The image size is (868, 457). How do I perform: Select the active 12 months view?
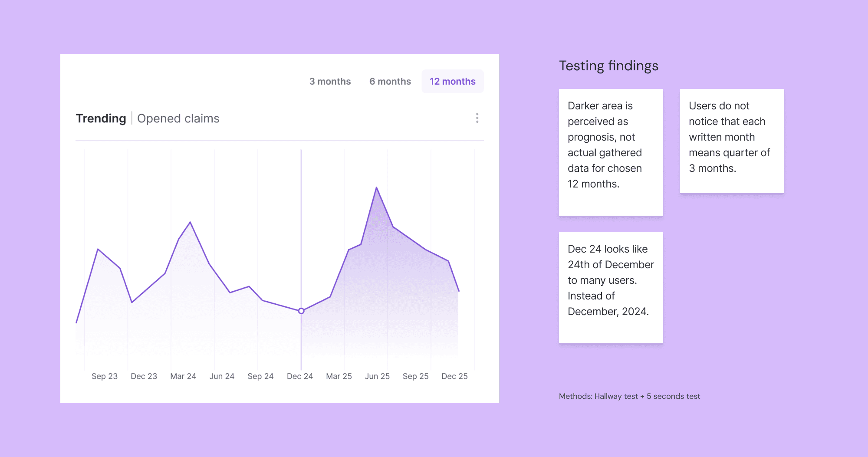(x=452, y=81)
